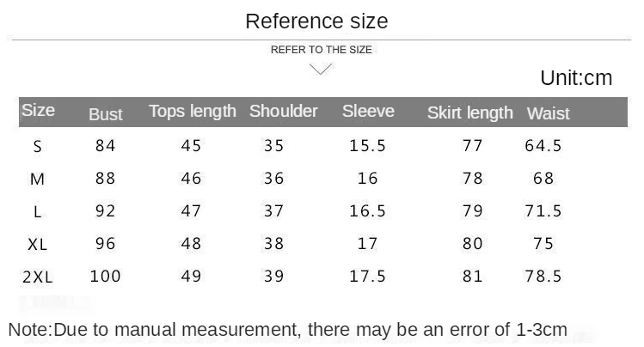Click the REFER TO THE SIZE text
Screen dimensions: 644x347
point(322,50)
